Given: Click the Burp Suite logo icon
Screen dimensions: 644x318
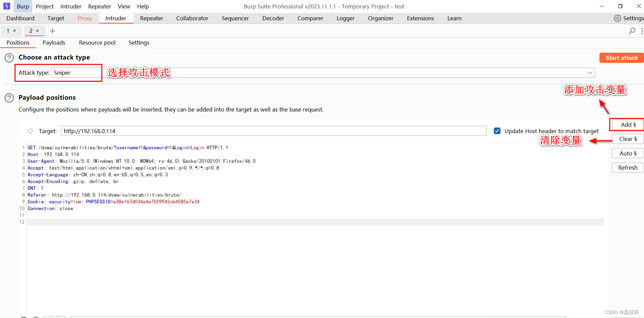Looking at the screenshot, I should 6,6.
